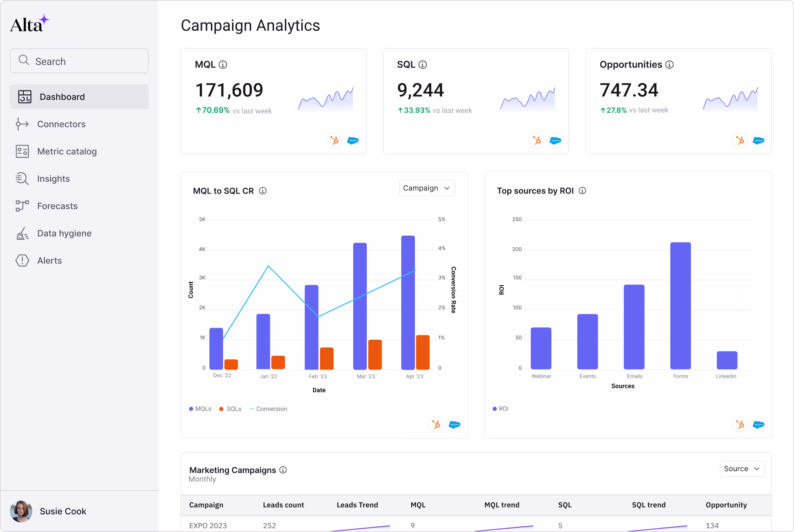
Task: Click the HubSpot icon on the MQL card
Action: click(x=334, y=140)
